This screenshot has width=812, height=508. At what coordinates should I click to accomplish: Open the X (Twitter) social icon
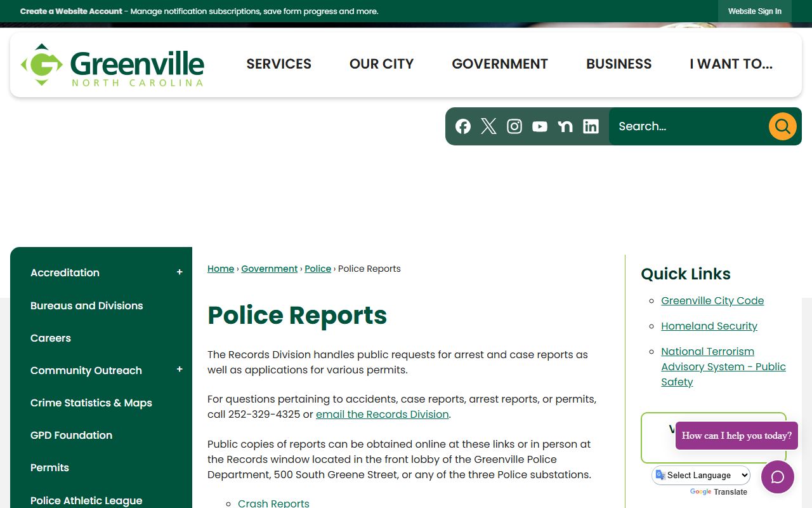coord(488,126)
